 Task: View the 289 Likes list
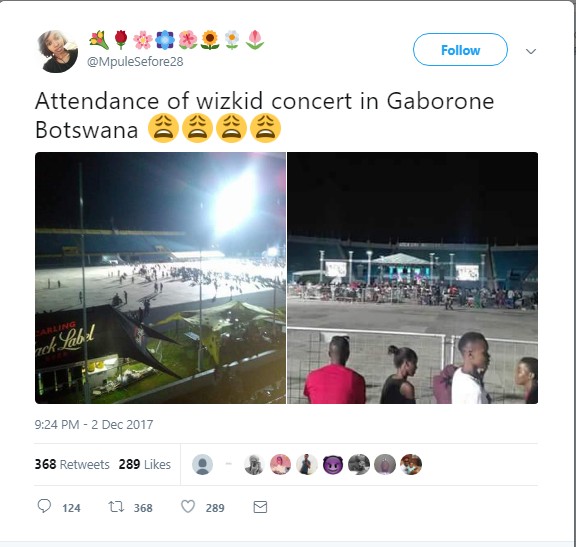145,464
